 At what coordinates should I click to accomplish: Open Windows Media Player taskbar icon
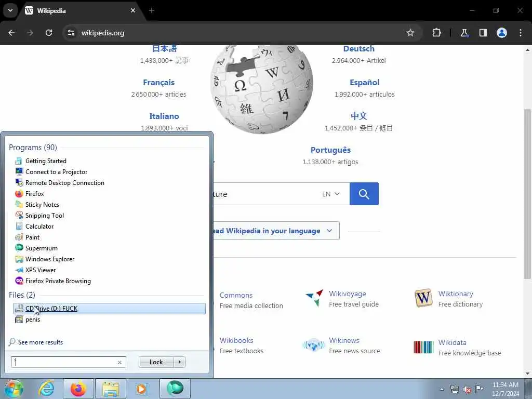[141, 389]
